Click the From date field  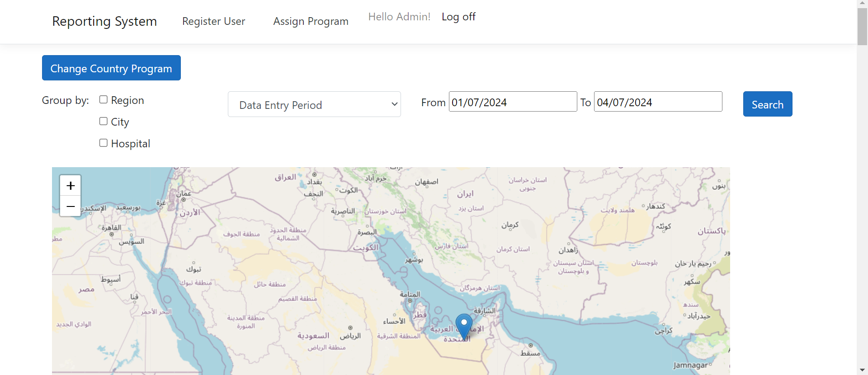[x=513, y=102]
